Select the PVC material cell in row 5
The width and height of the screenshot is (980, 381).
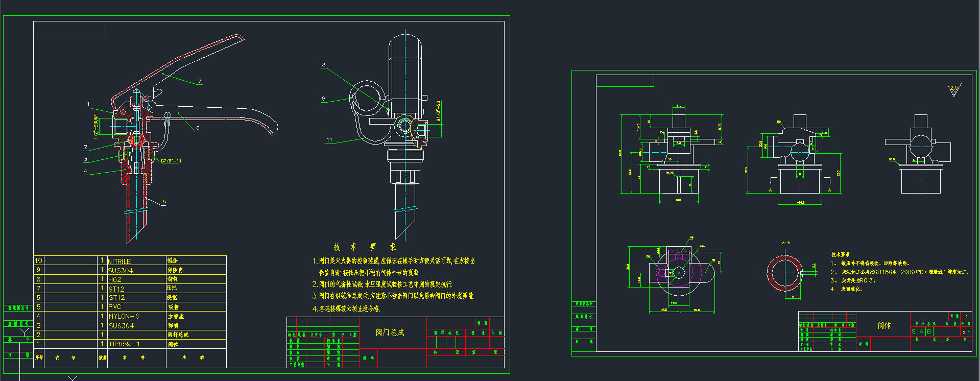(x=115, y=307)
